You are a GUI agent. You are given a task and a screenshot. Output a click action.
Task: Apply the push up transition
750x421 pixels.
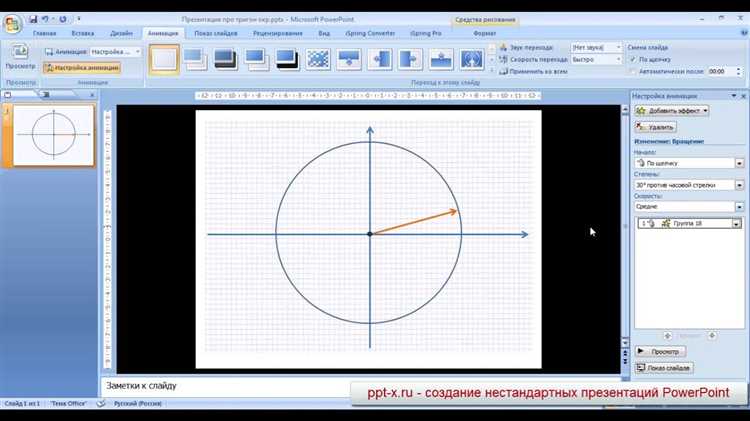coord(441,59)
